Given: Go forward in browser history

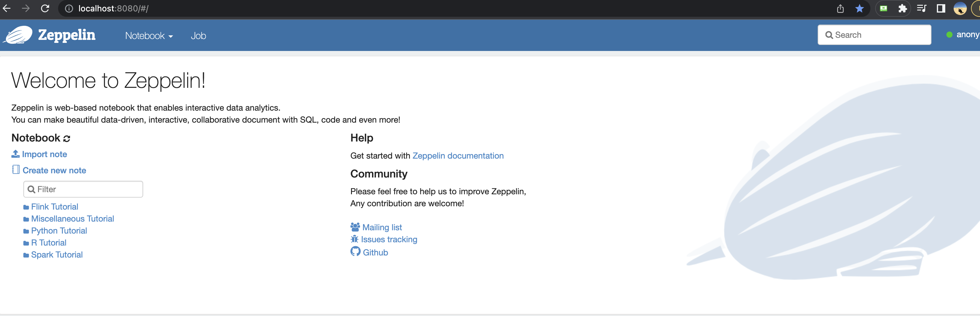Looking at the screenshot, I should tap(26, 8).
